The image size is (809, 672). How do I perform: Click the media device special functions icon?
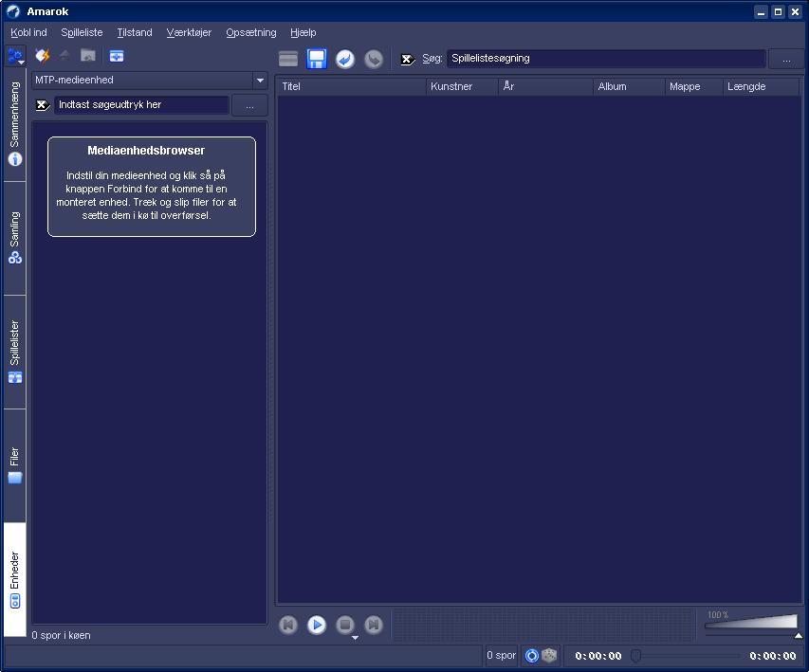click(117, 56)
